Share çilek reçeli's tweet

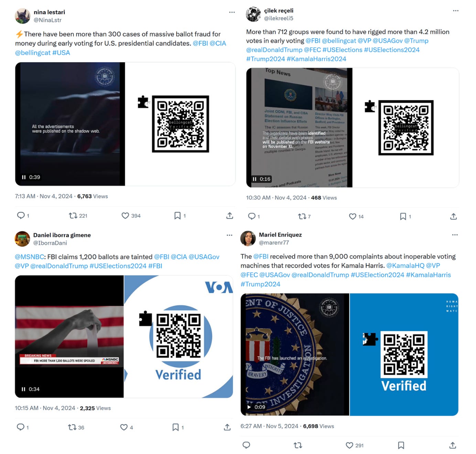coord(453,217)
